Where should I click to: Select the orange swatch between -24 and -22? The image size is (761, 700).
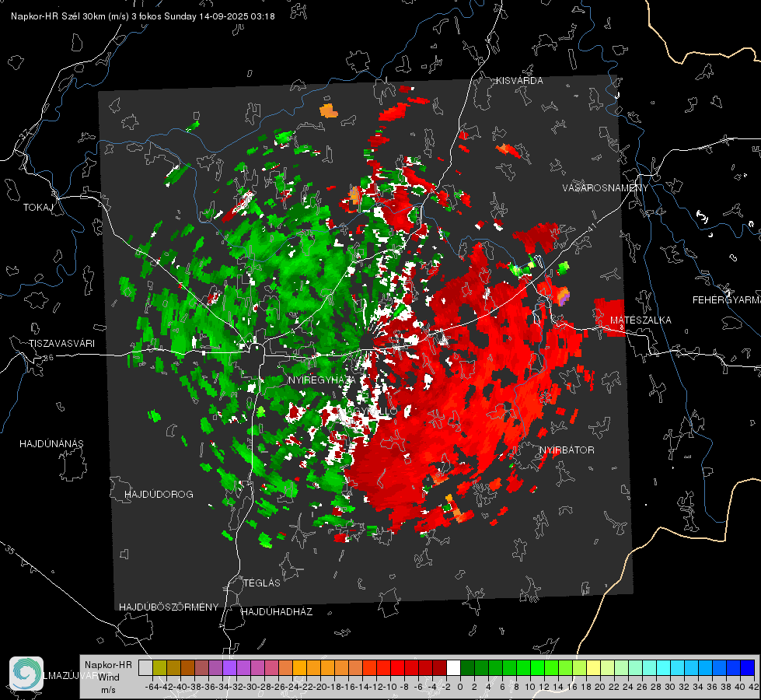coord(299,667)
